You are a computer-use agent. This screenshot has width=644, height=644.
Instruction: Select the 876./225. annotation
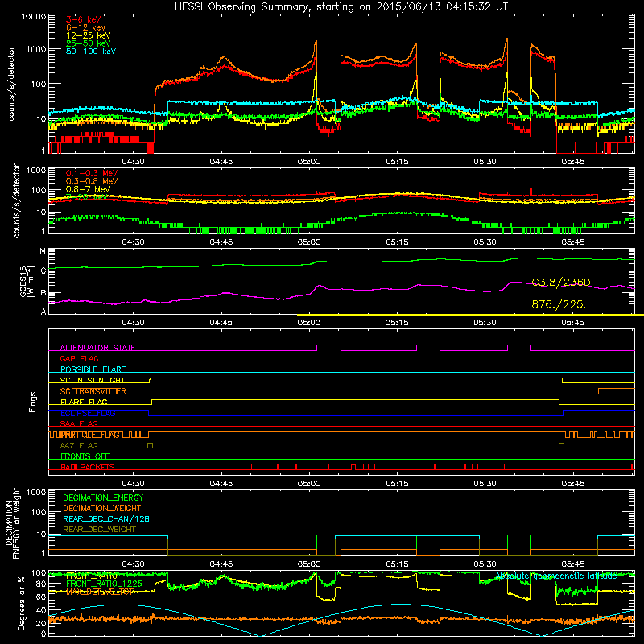click(x=559, y=304)
